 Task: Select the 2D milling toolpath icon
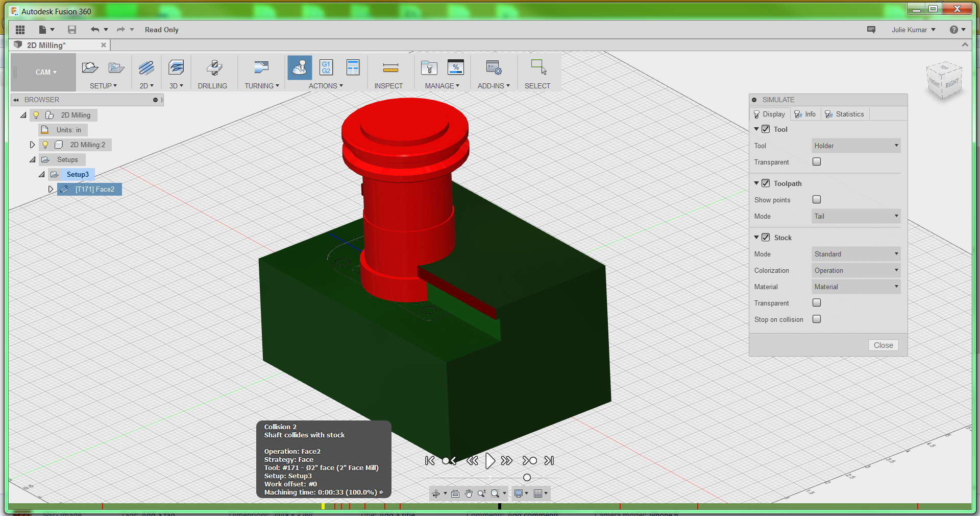[x=146, y=67]
